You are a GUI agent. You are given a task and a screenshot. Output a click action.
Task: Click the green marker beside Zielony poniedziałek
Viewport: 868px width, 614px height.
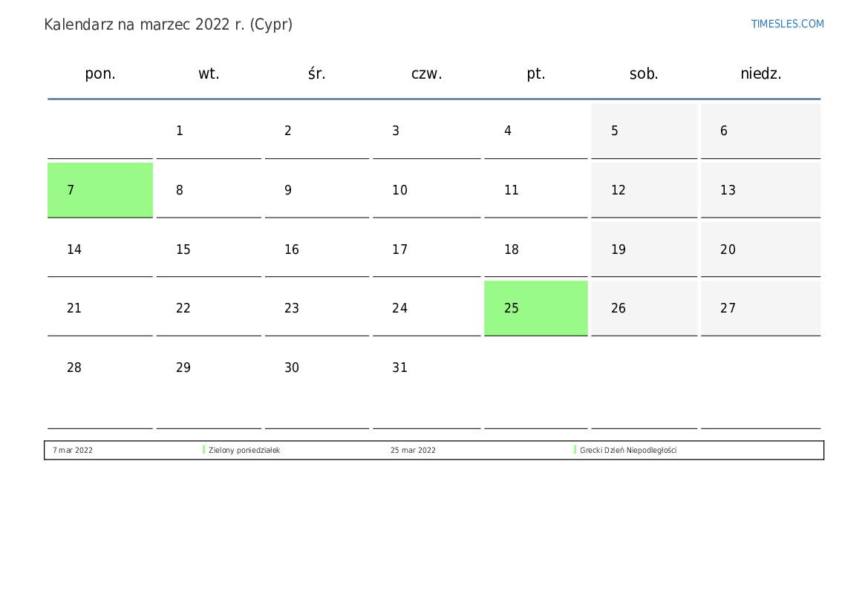coord(203,450)
